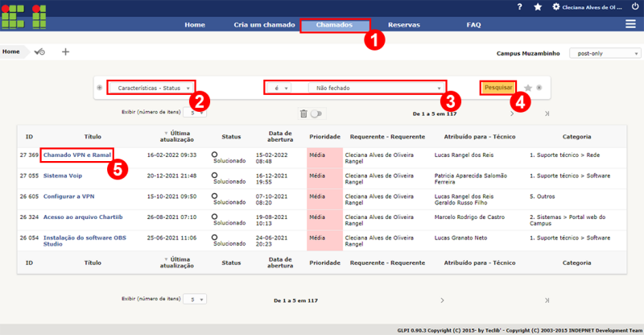Click the Pesquisar button
This screenshot has width=644, height=335.
click(x=498, y=88)
